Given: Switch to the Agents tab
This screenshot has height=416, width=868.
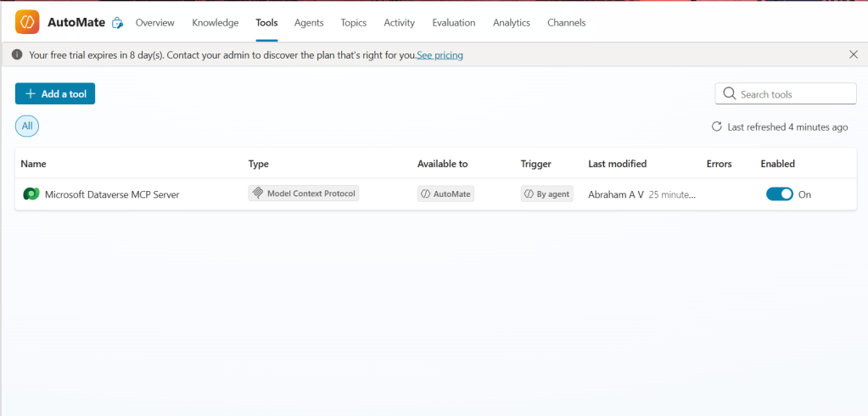Looking at the screenshot, I should 309,23.
